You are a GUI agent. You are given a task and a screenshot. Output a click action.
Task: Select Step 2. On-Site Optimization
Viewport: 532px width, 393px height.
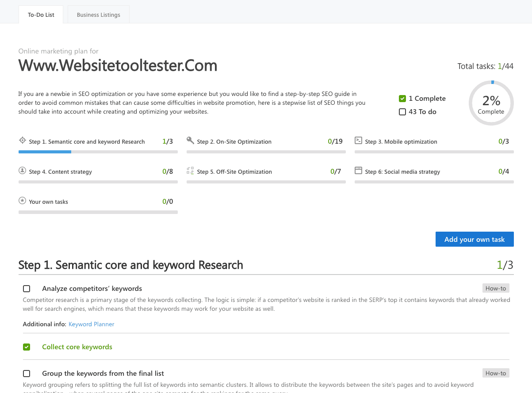click(x=234, y=142)
